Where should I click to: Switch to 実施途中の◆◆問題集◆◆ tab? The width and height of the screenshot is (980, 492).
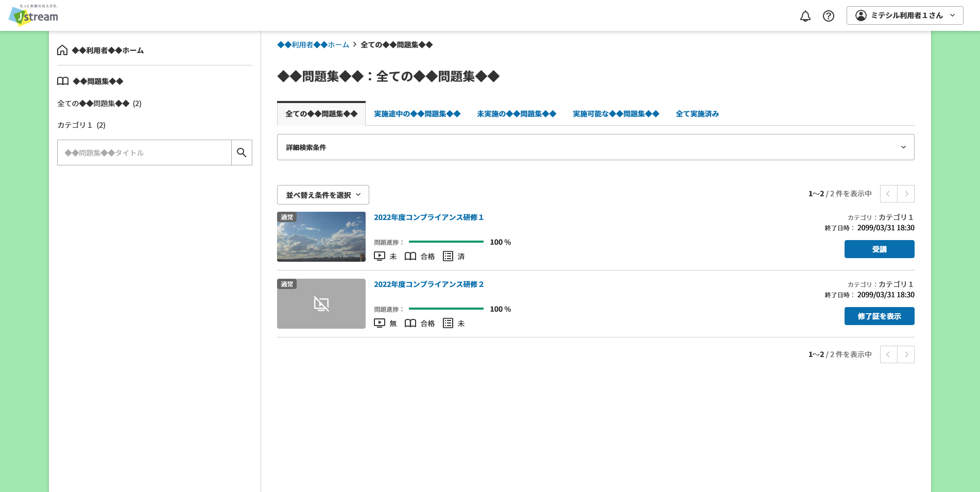(417, 114)
